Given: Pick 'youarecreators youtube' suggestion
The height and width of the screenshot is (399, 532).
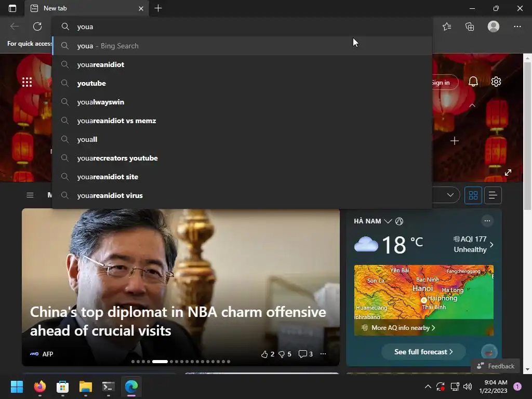Looking at the screenshot, I should pos(242,158).
